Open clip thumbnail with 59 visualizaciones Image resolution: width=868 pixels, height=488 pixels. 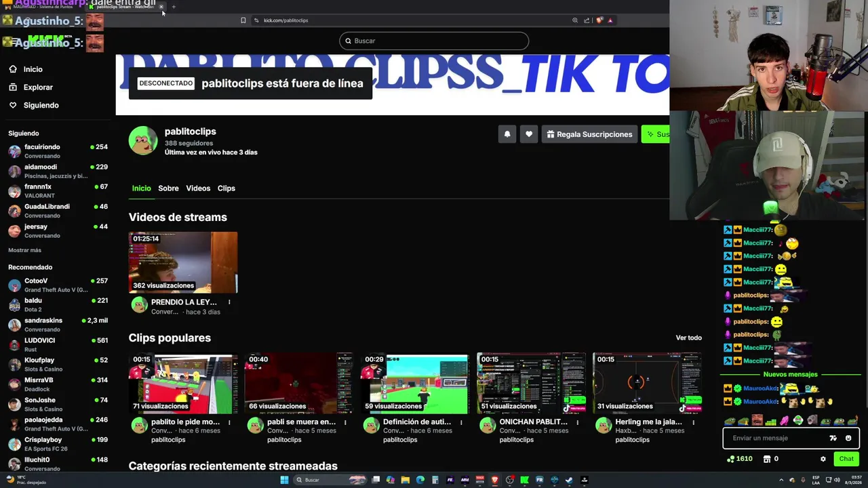[415, 383]
